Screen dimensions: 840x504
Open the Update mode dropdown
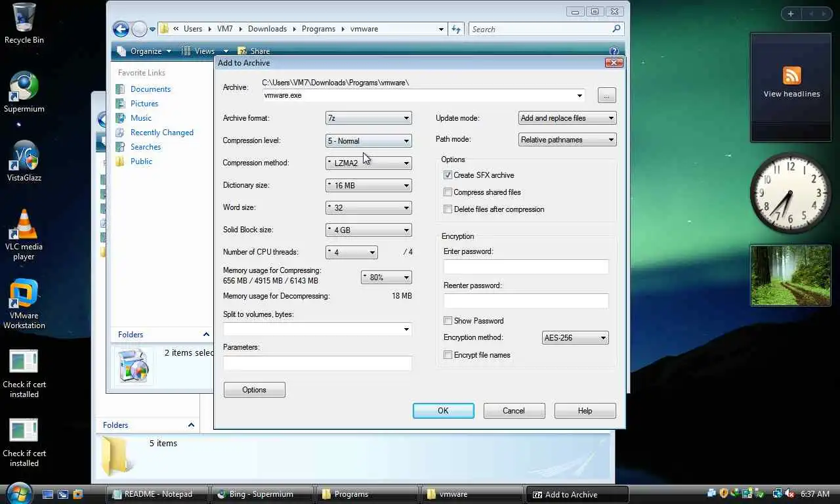pos(567,118)
